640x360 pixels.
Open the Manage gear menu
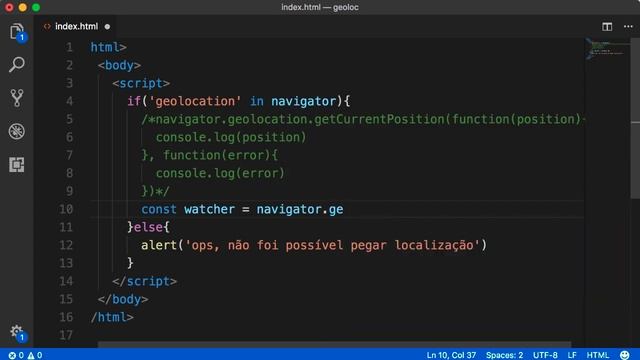point(17,332)
